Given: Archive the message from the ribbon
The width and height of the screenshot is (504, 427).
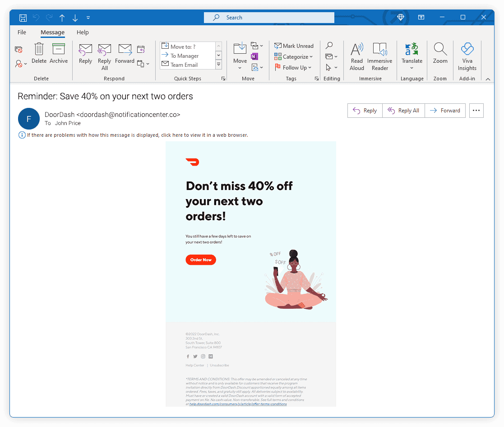Looking at the screenshot, I should 59,53.
